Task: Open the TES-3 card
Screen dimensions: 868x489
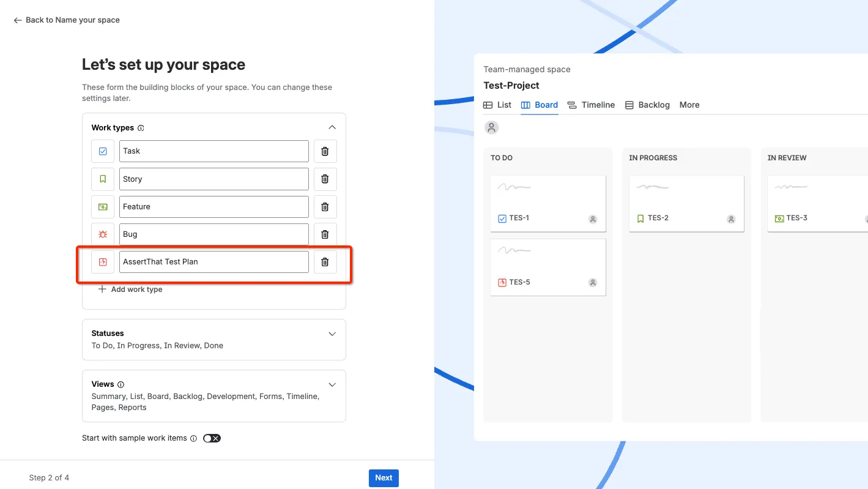Action: pyautogui.click(x=818, y=204)
